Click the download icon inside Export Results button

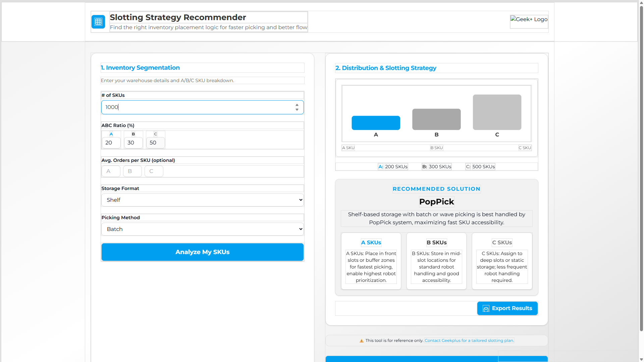[x=486, y=308]
